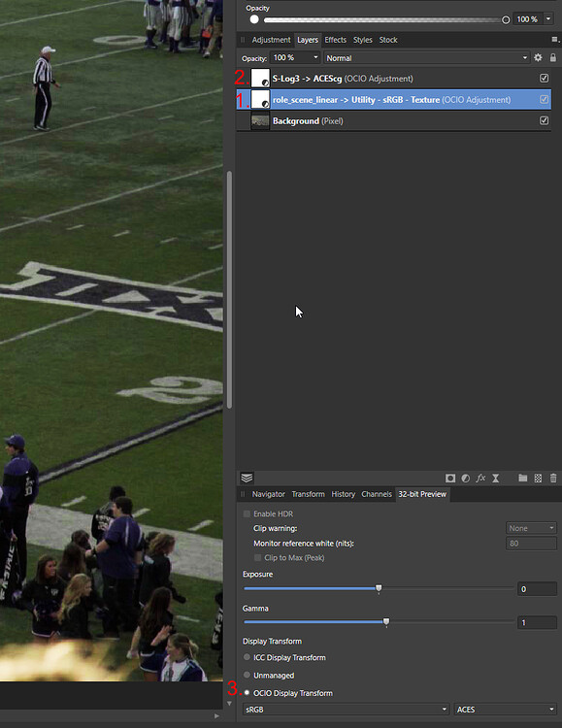Image resolution: width=562 pixels, height=728 pixels.
Task: Open the History tab
Action: pyautogui.click(x=343, y=494)
